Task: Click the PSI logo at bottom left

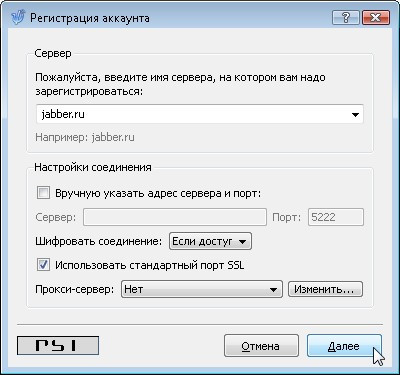Action: pyautogui.click(x=58, y=345)
